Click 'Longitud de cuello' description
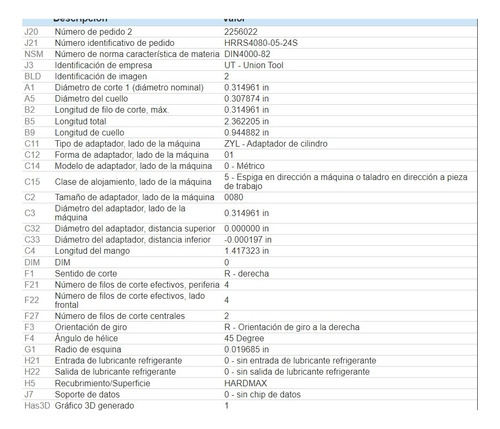The width and height of the screenshot is (500, 429). tap(89, 133)
